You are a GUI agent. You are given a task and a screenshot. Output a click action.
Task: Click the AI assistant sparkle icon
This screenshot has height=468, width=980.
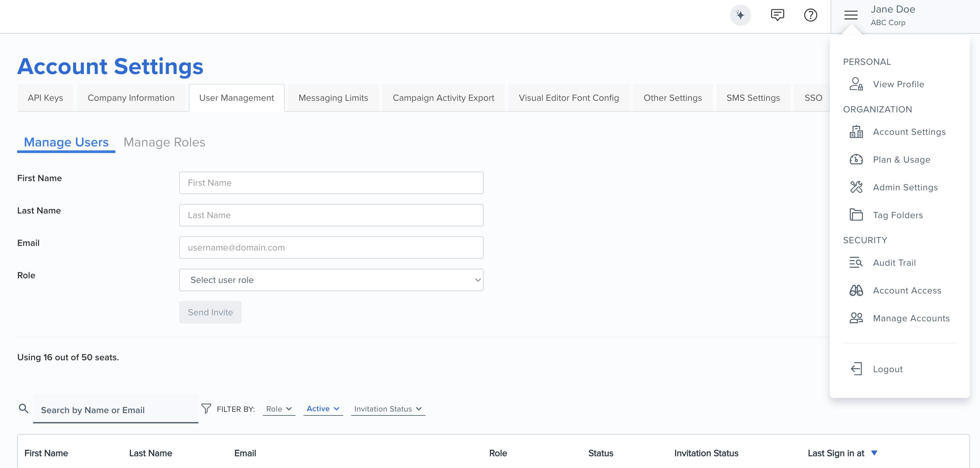click(740, 15)
